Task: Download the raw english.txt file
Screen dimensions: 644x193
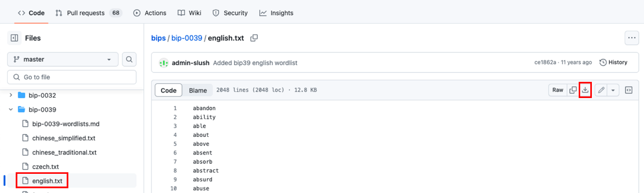Action: pyautogui.click(x=585, y=90)
